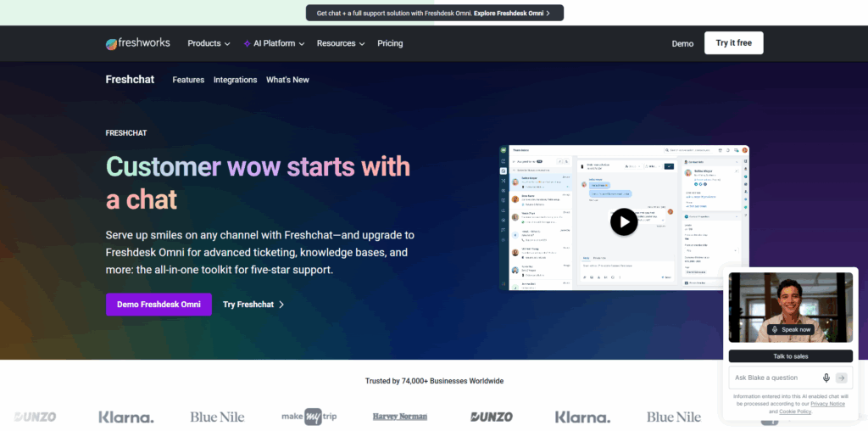868x431 pixels.
Task: Open the Features tab
Action: point(188,80)
